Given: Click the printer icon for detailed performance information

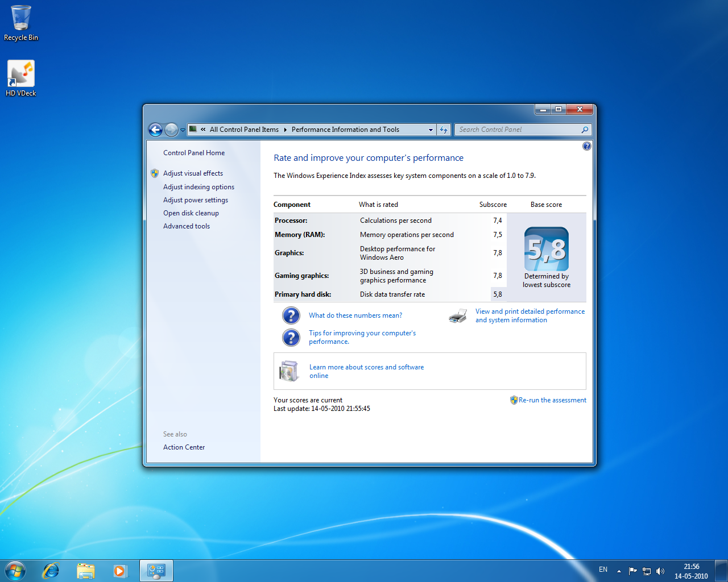Looking at the screenshot, I should 457,315.
